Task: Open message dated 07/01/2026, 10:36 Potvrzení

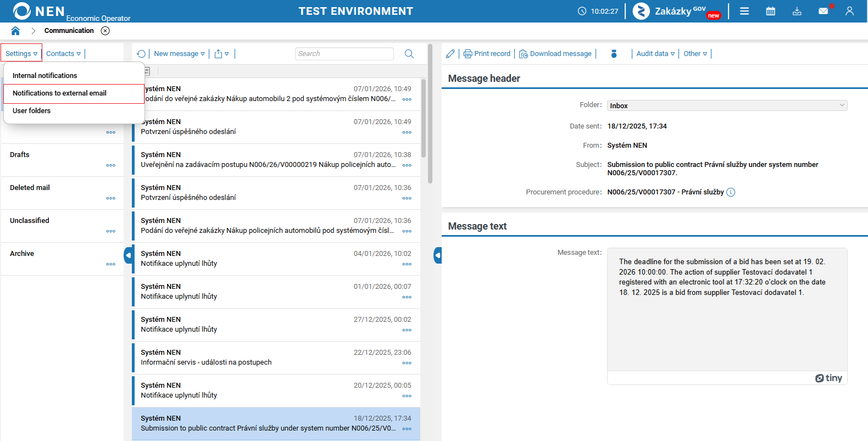Action: (276, 193)
